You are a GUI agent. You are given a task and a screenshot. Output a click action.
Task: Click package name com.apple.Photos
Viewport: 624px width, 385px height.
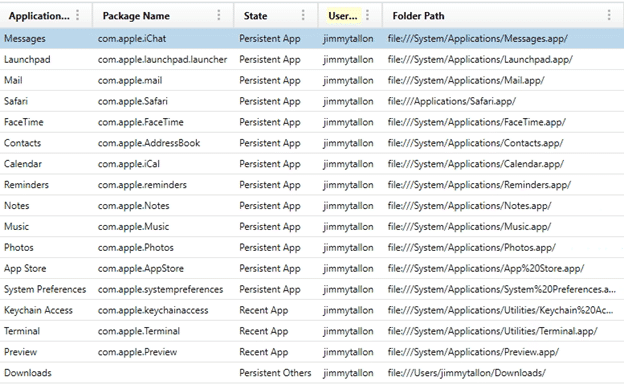136,248
